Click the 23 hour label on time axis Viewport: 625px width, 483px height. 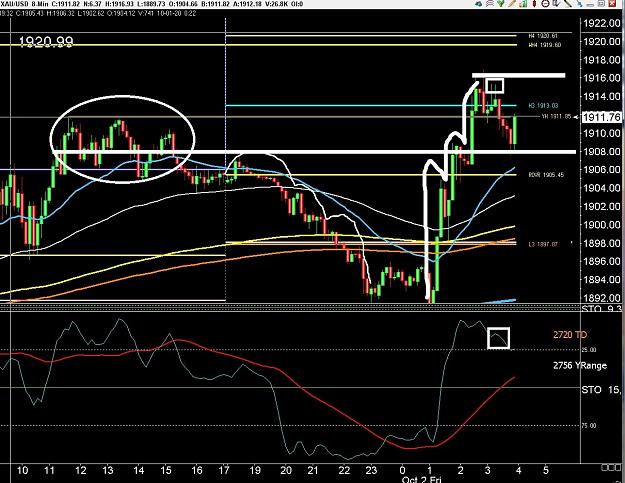(x=371, y=470)
